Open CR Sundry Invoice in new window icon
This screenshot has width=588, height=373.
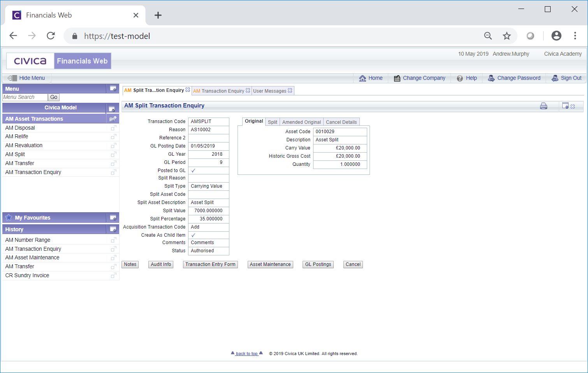click(113, 276)
